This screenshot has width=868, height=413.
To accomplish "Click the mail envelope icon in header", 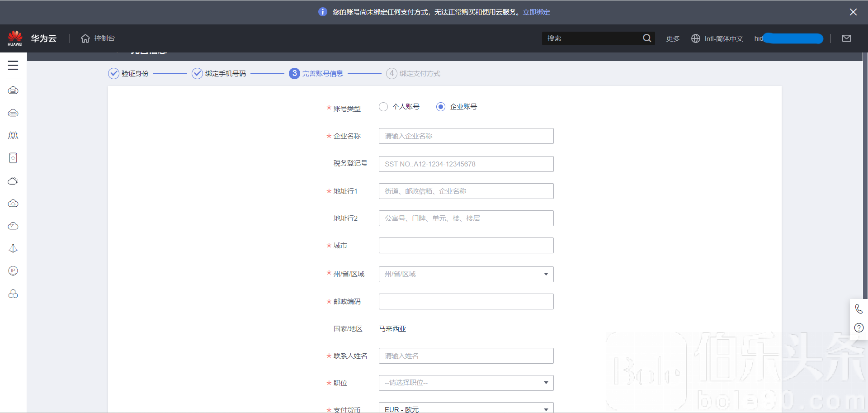I will pos(846,38).
